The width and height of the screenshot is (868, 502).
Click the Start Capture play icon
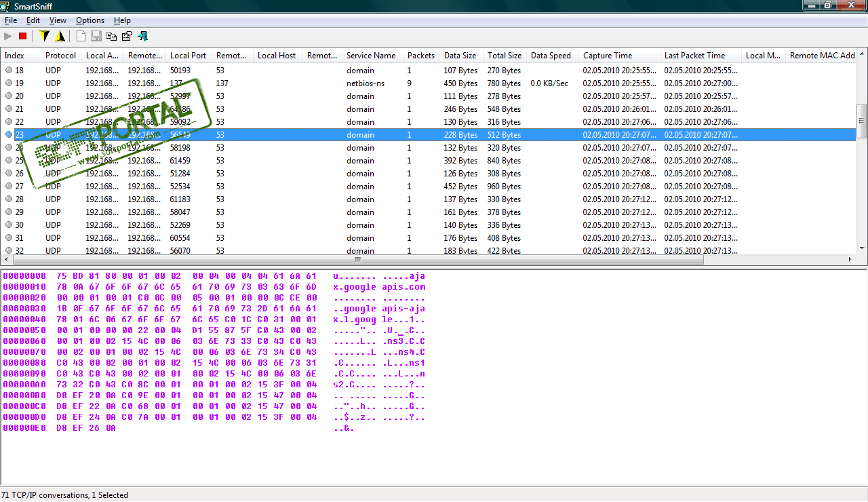point(8,36)
